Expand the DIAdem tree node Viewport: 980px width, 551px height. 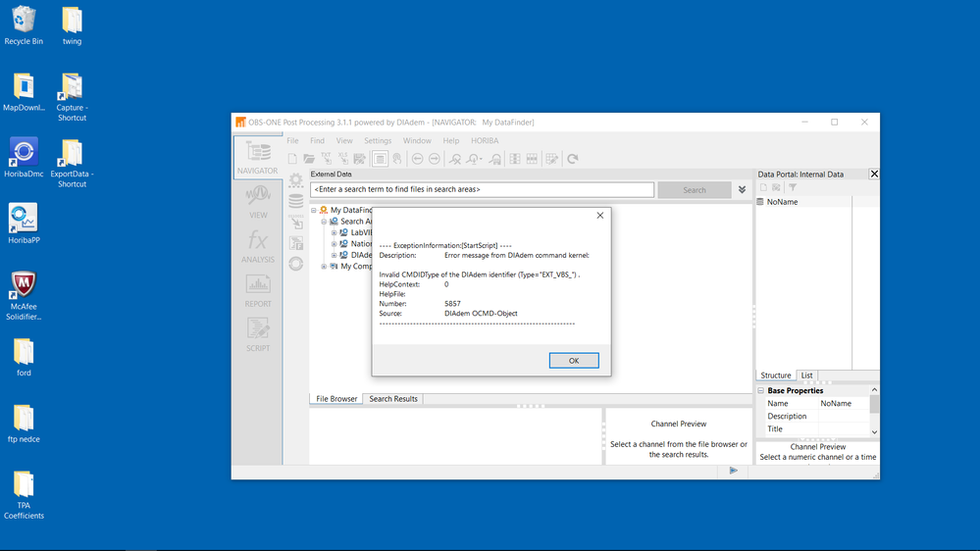334,256
